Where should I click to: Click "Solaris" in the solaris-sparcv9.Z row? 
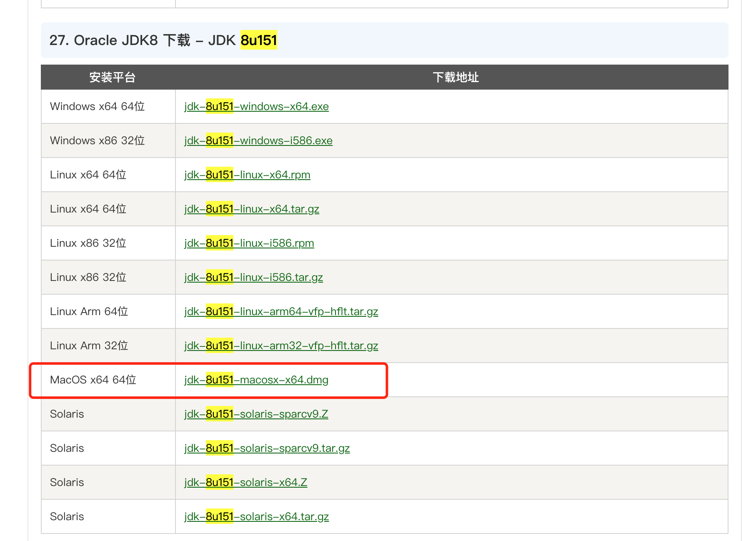67,414
